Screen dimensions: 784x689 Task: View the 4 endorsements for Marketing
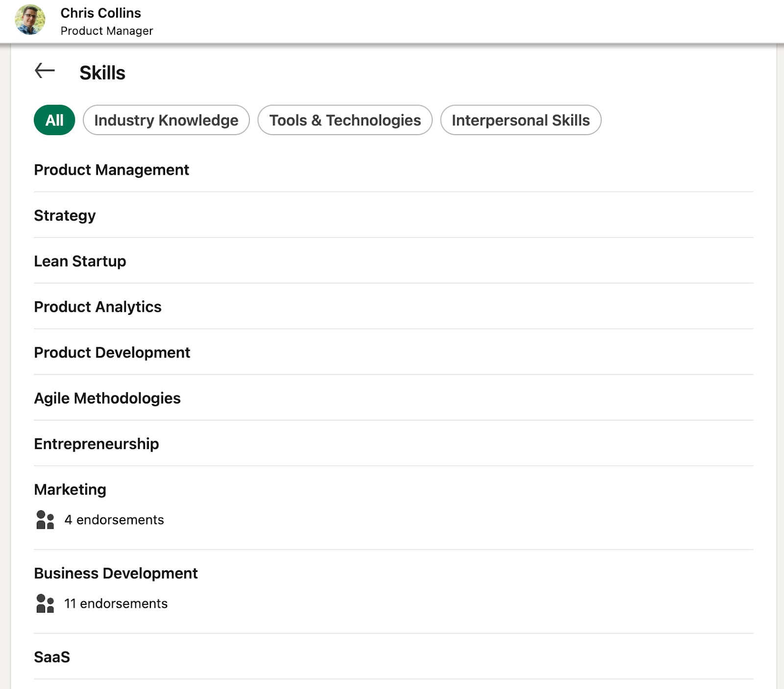point(114,520)
